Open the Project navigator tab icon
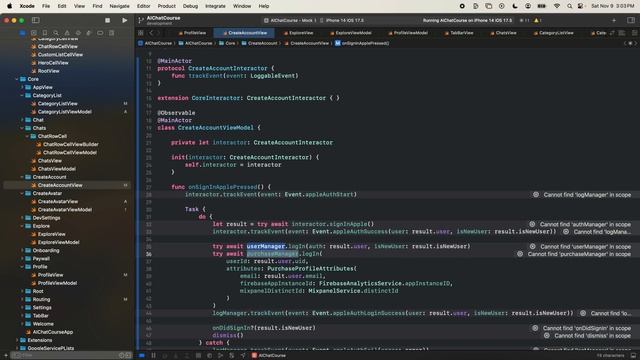The height and width of the screenshot is (360, 640). 22,33
